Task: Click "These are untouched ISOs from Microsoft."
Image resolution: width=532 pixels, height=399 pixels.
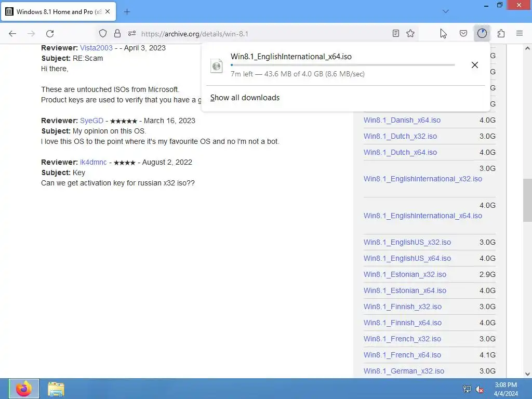Action: (110, 89)
